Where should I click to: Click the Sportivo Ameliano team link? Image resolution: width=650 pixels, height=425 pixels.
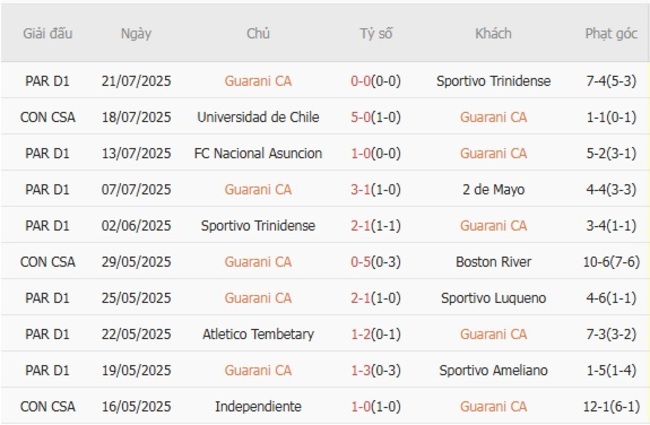click(x=493, y=370)
